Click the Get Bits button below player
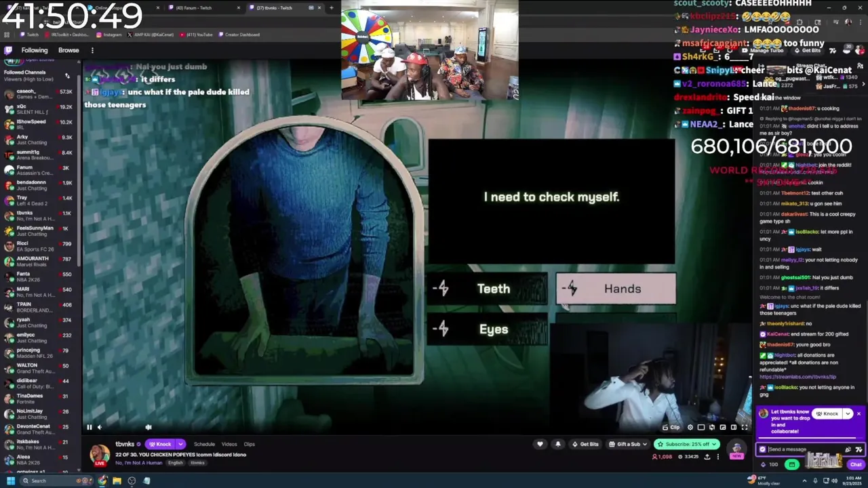This screenshot has width=868, height=488. pyautogui.click(x=585, y=444)
